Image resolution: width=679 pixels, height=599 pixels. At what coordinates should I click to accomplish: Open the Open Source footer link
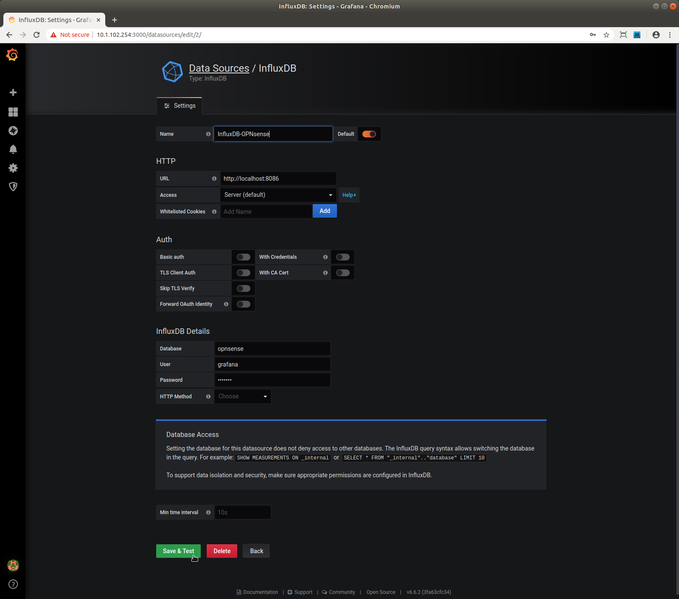click(x=381, y=592)
